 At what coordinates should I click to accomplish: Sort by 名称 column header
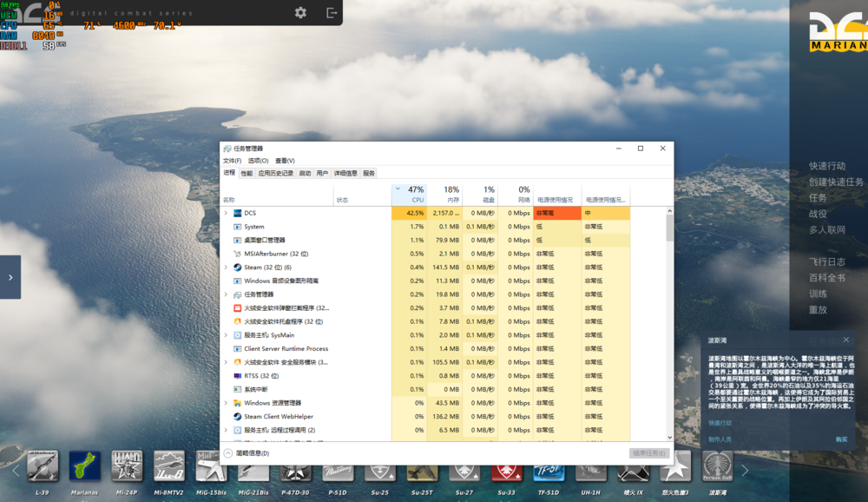(278, 194)
